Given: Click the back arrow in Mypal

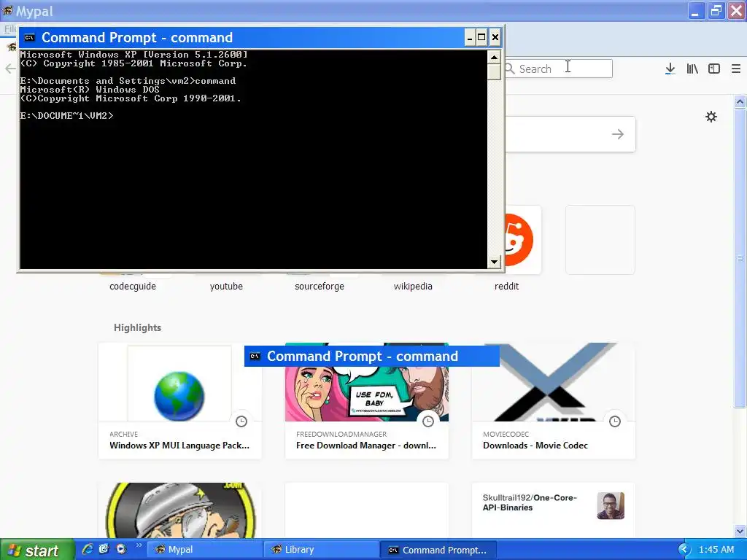Looking at the screenshot, I should (x=10, y=69).
